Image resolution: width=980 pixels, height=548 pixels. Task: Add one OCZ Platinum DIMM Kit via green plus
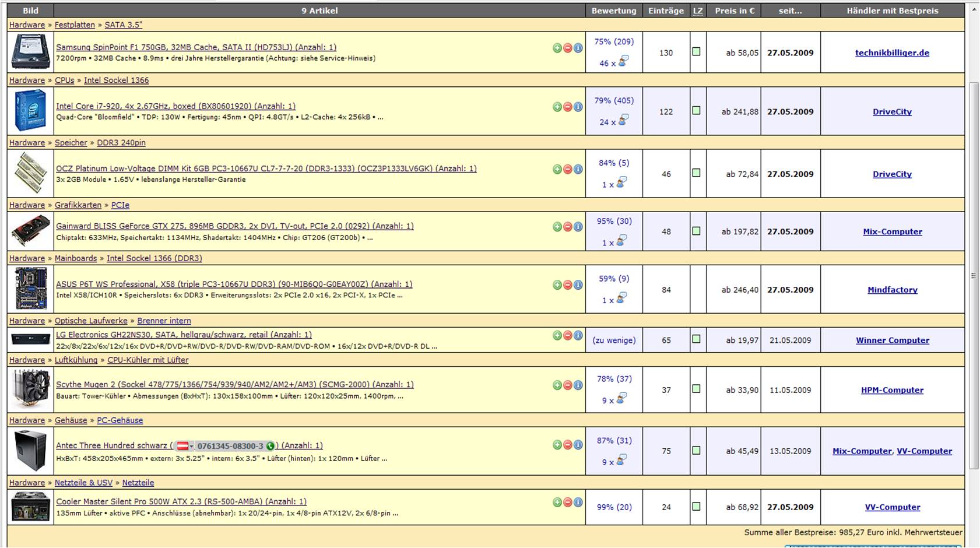[557, 169]
